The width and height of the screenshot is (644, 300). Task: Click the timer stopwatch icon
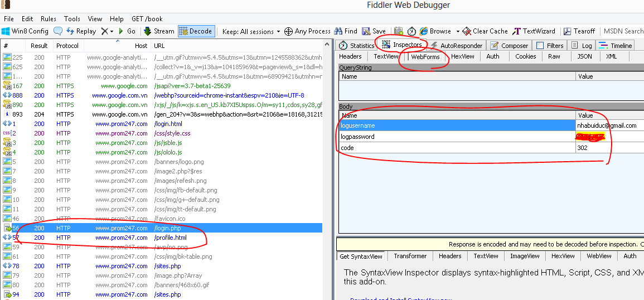411,31
